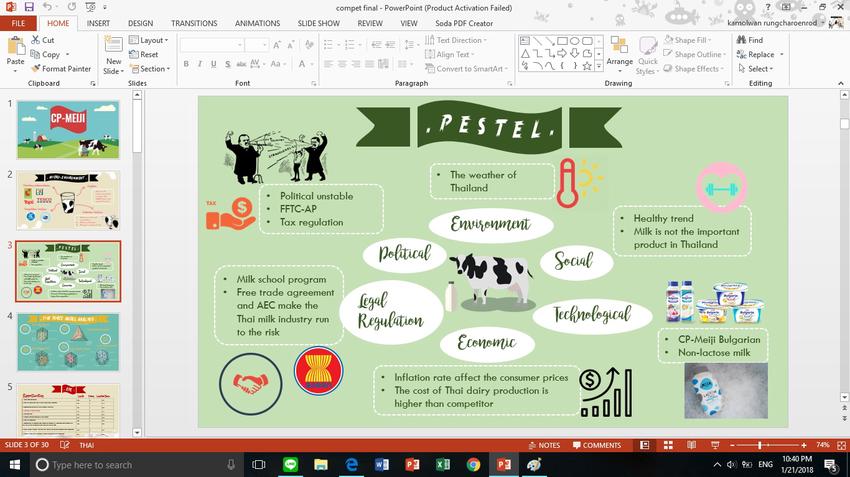Toggle Underline formatting
850x477 pixels.
point(214,64)
